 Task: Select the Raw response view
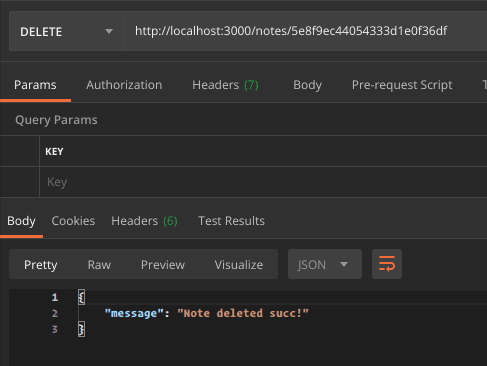tap(99, 265)
